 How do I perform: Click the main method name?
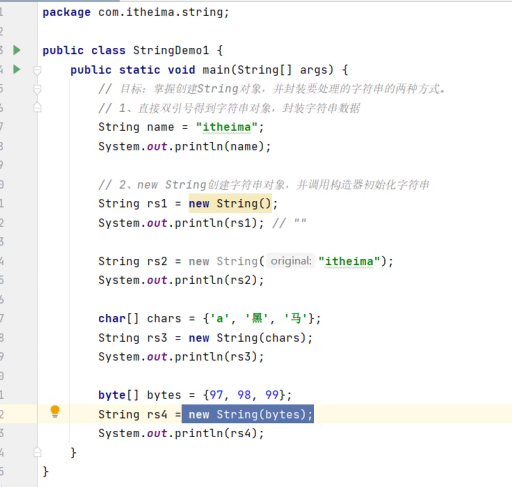(216, 70)
